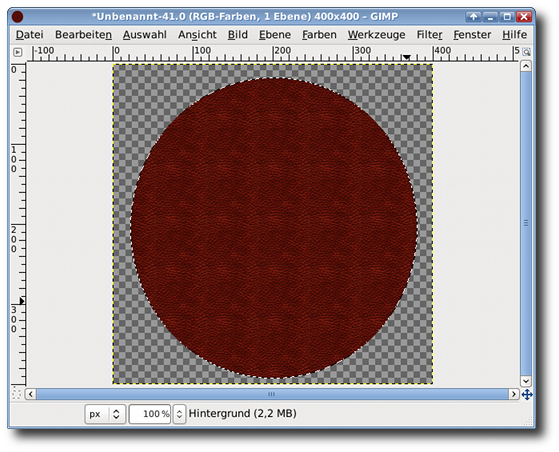The image size is (559, 452).
Task: Click the vertical scrollbar thumb
Action: point(526,224)
